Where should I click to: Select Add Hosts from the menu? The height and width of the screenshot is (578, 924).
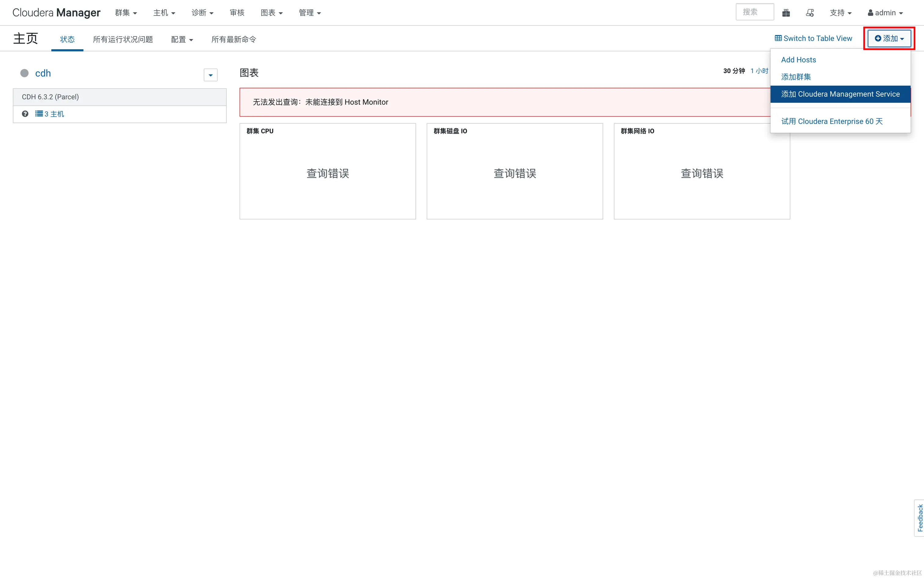[x=840, y=60]
